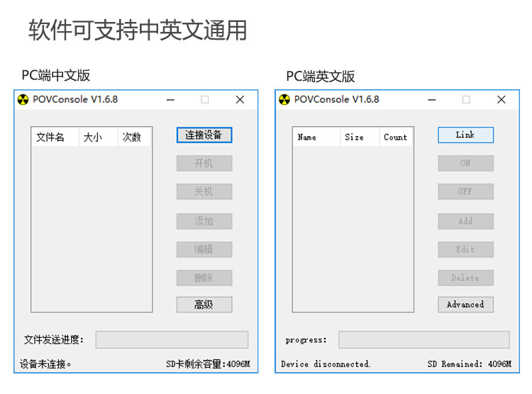This screenshot has width=532, height=394.
Task: Sort by the 文件名 column header
Action: (x=51, y=137)
